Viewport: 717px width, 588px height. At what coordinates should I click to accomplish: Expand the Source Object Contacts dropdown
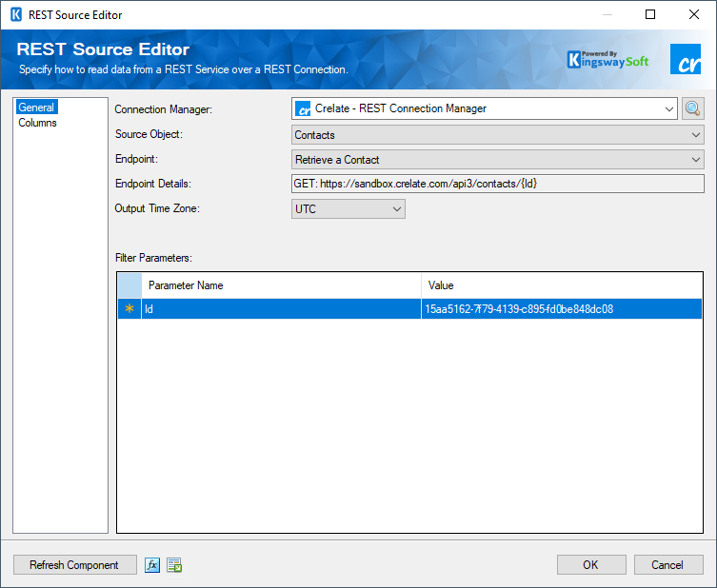coord(497,135)
